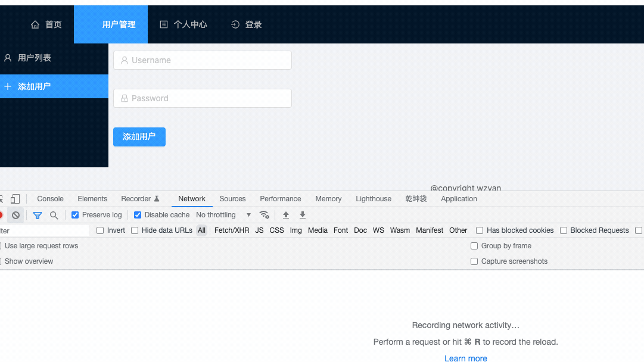Select 用户管理 in the top nav
644x362 pixels.
(111, 24)
